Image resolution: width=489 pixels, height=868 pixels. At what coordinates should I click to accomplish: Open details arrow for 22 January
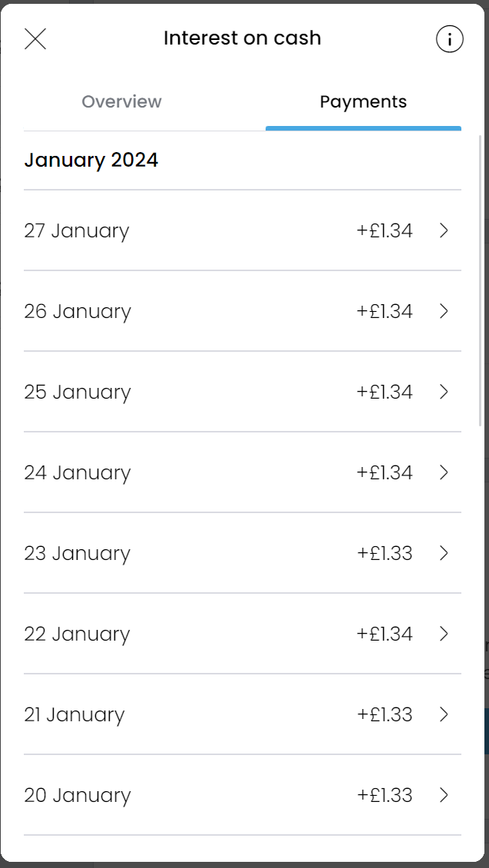coord(444,634)
